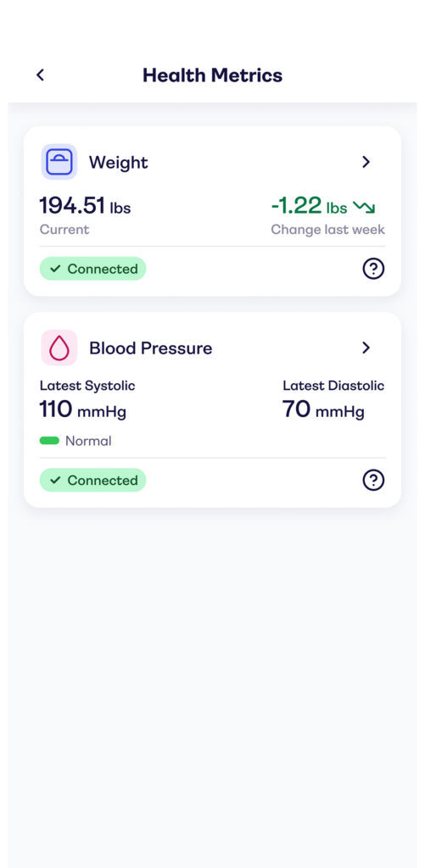Screen dimensions: 425x868
Task: Tap the checkmark in Blood Pressure Connected badge
Action: point(55,480)
